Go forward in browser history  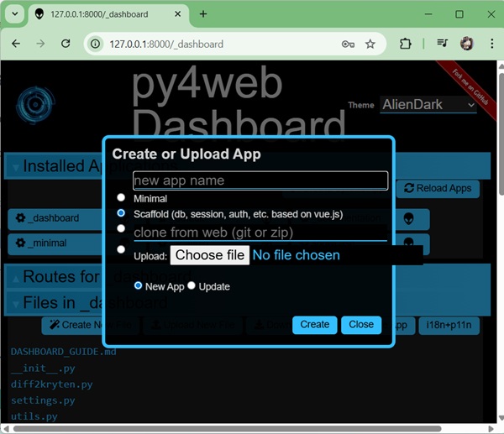pos(40,44)
